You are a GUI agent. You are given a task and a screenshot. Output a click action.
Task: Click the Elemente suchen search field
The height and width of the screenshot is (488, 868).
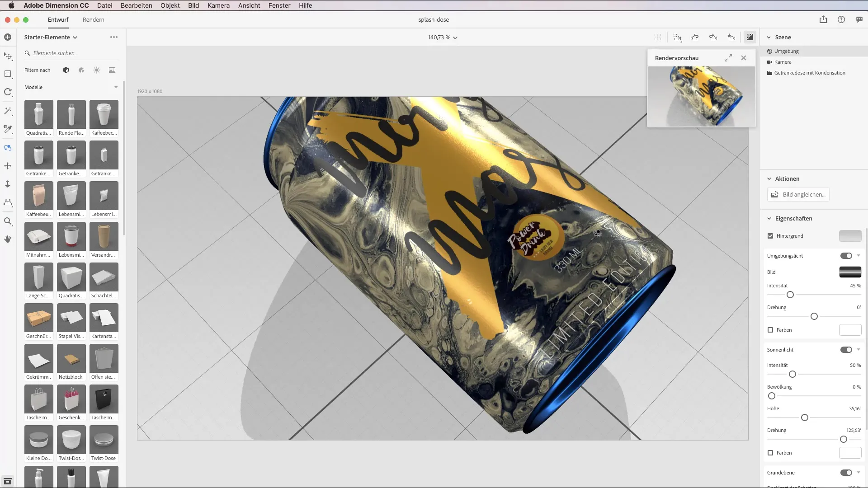pos(71,53)
